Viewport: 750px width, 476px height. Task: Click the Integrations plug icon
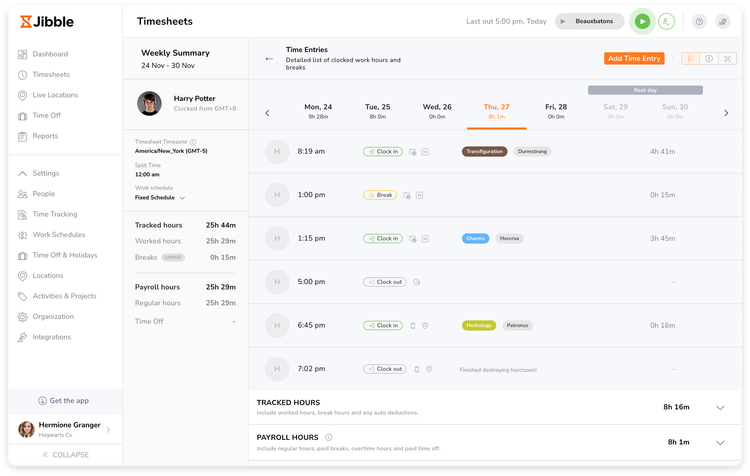(x=22, y=337)
